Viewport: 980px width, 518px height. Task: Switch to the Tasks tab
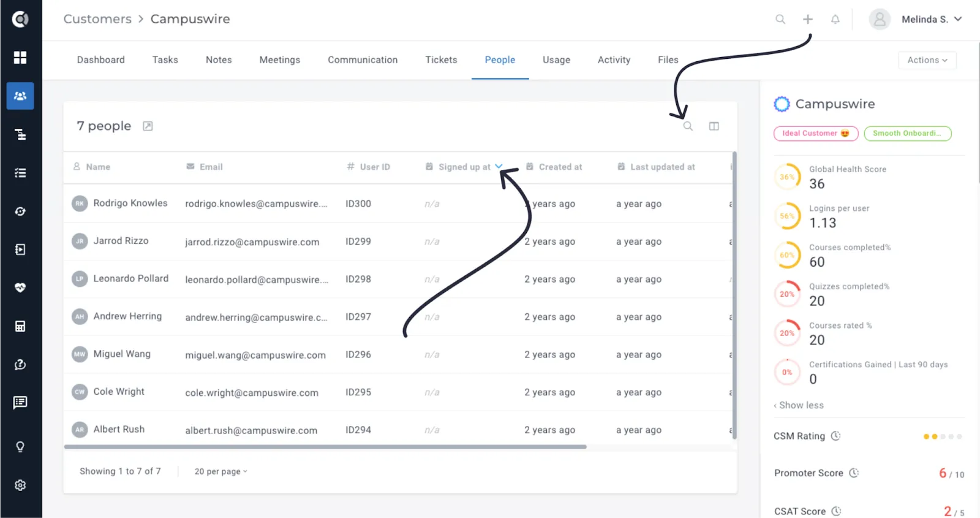(165, 60)
